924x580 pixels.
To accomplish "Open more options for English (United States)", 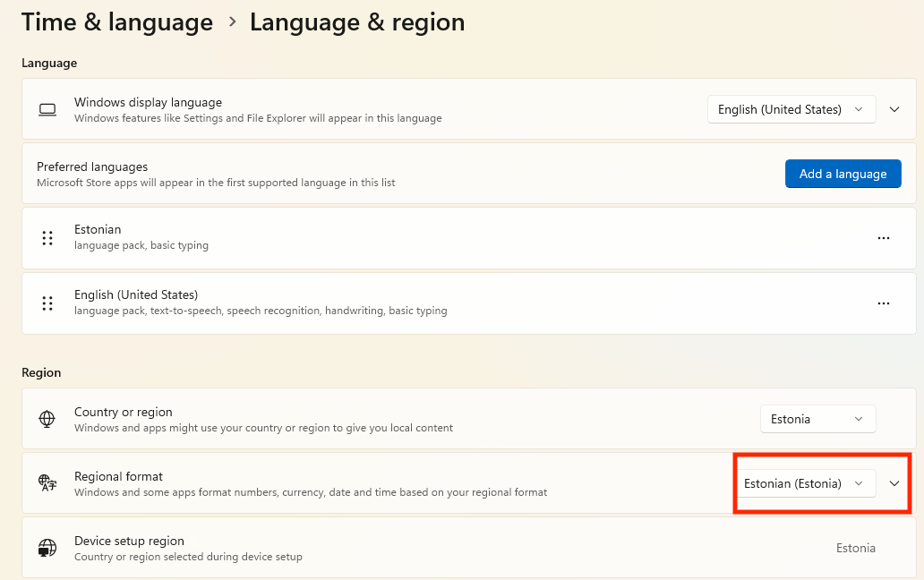I will pos(883,303).
